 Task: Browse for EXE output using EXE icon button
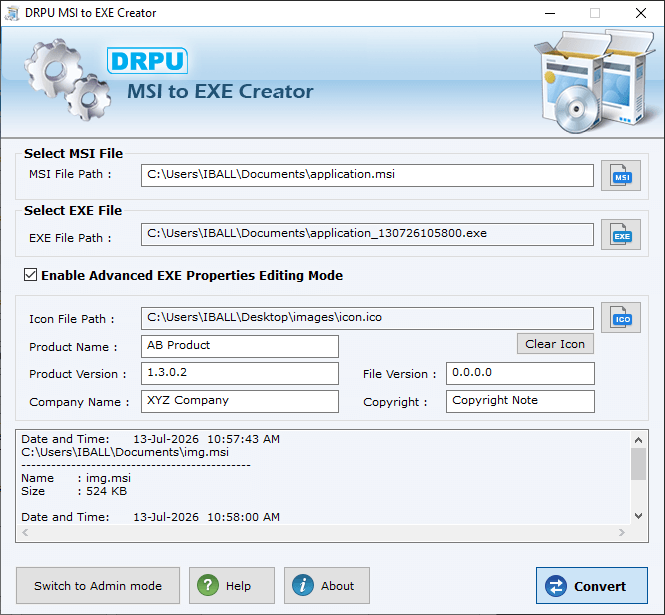tap(620, 235)
